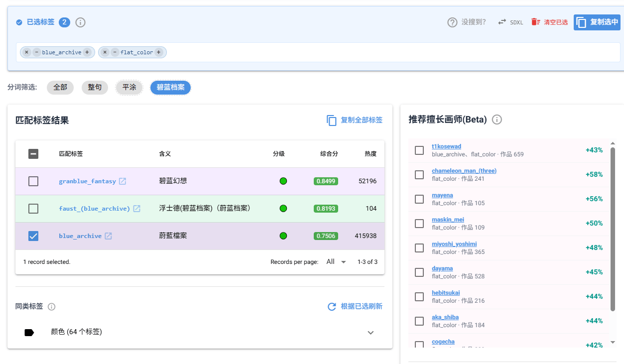The height and width of the screenshot is (364, 624).
Task: Toggle the select-all checkbox in table header
Action: pyautogui.click(x=33, y=154)
